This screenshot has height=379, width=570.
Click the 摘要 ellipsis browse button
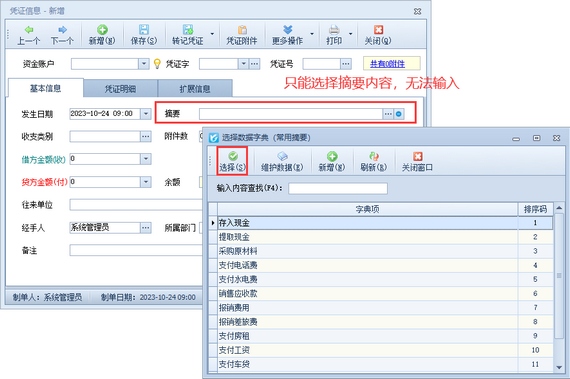[388, 114]
